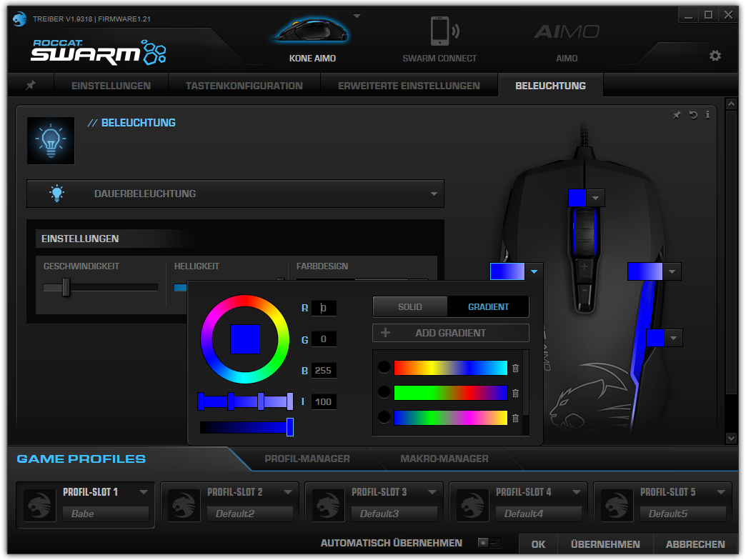Click the reset arrow icon in Beleuchtung panel

click(x=692, y=115)
